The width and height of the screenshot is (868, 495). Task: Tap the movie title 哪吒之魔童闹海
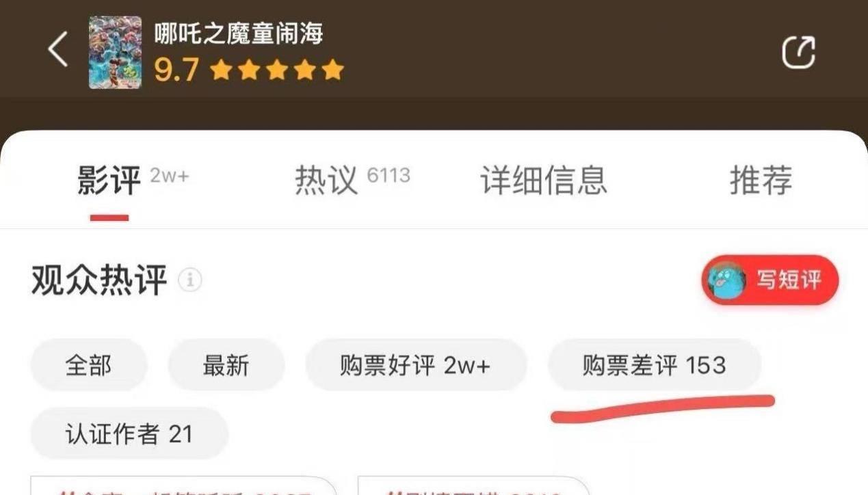point(238,34)
